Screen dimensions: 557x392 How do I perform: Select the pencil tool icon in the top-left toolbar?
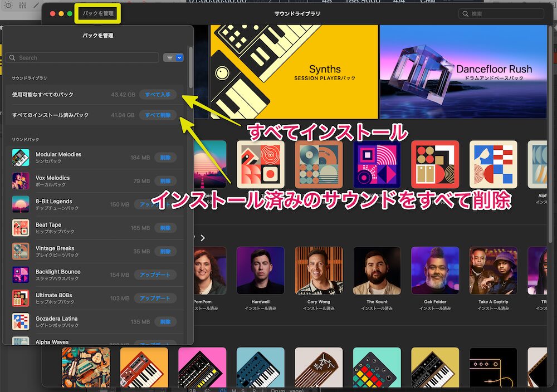(x=35, y=4)
